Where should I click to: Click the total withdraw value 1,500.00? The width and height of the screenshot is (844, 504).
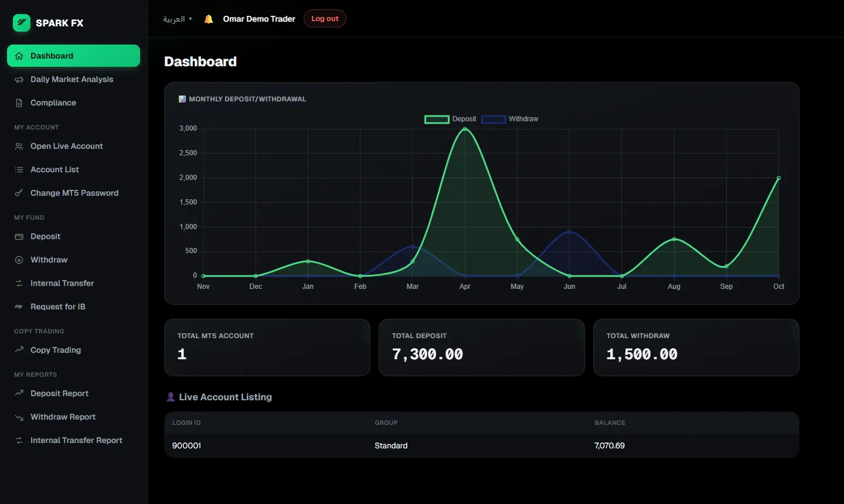[x=642, y=355]
